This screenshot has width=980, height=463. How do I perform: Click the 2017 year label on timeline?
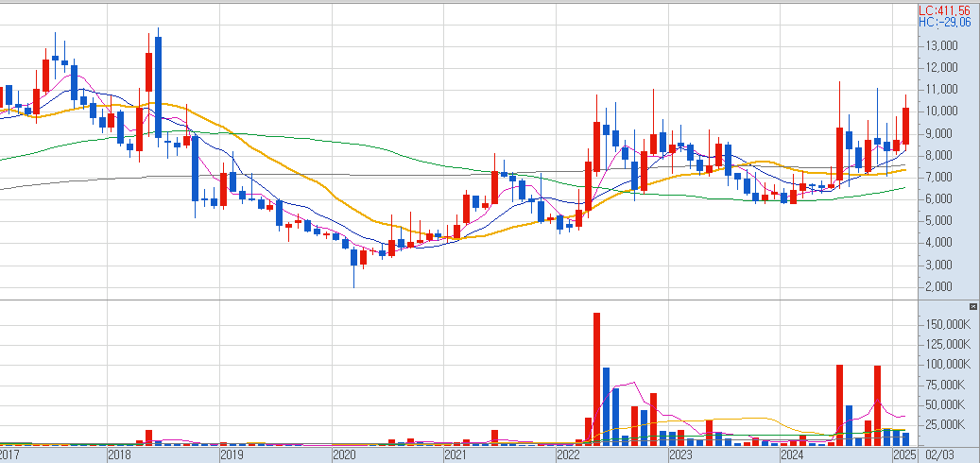9,454
